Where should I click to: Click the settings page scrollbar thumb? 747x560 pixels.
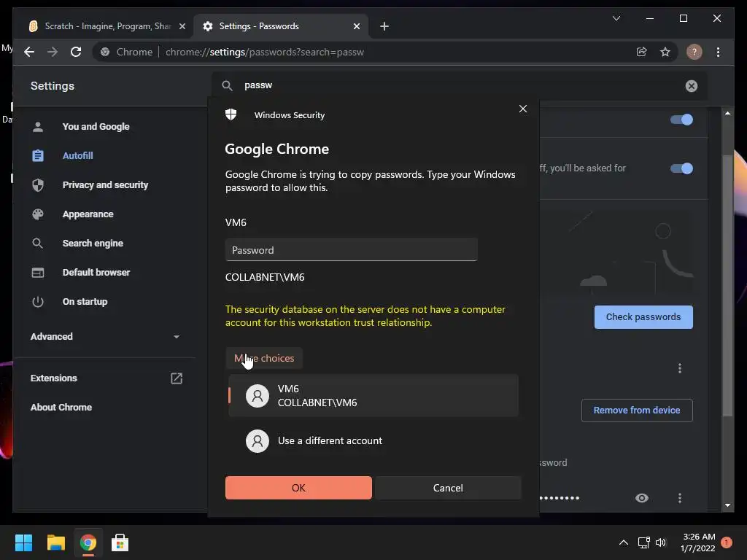(727, 286)
